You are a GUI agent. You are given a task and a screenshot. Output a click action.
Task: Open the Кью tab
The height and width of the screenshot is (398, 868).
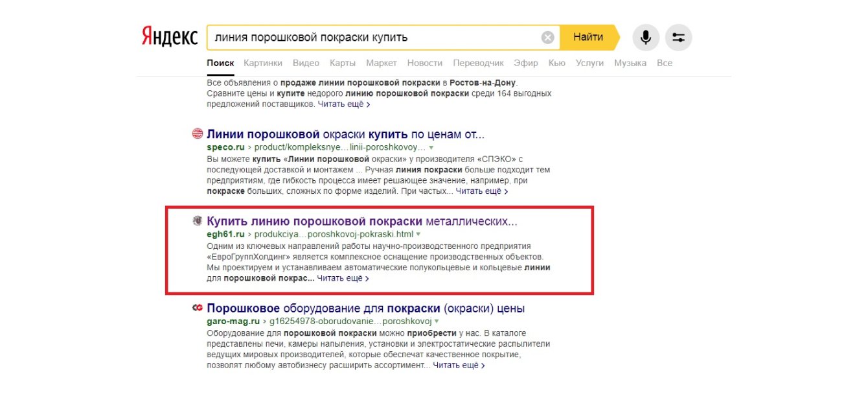(557, 63)
